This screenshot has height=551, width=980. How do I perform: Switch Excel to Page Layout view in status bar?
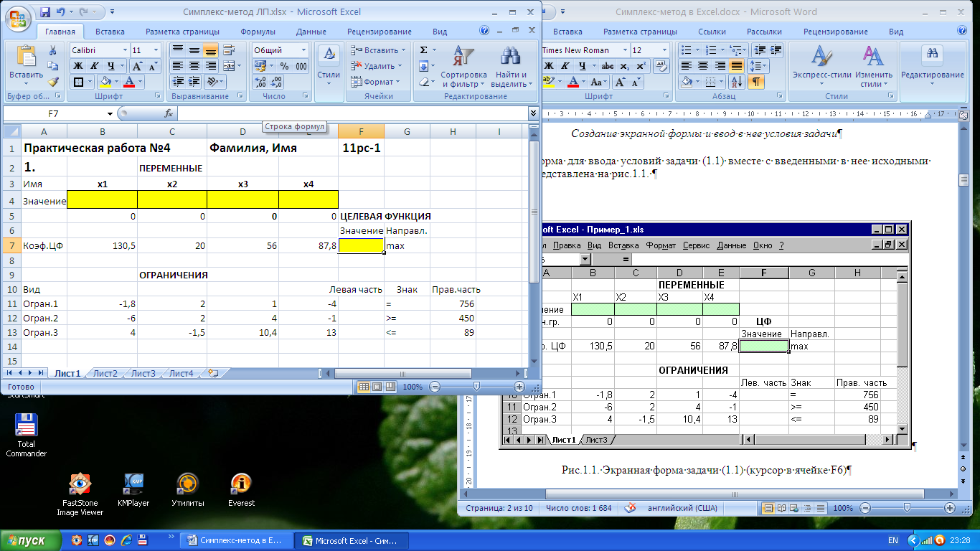point(377,387)
